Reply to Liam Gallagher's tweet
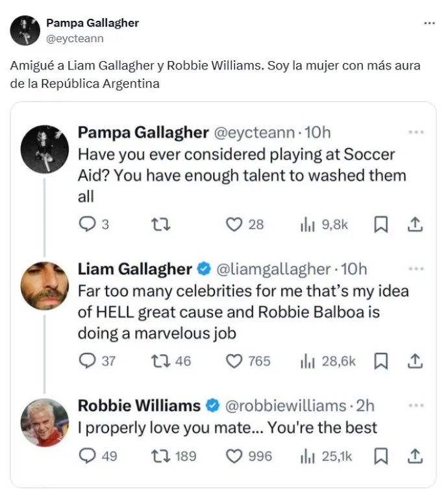Viewport: 448px width, 499px height. click(86, 361)
